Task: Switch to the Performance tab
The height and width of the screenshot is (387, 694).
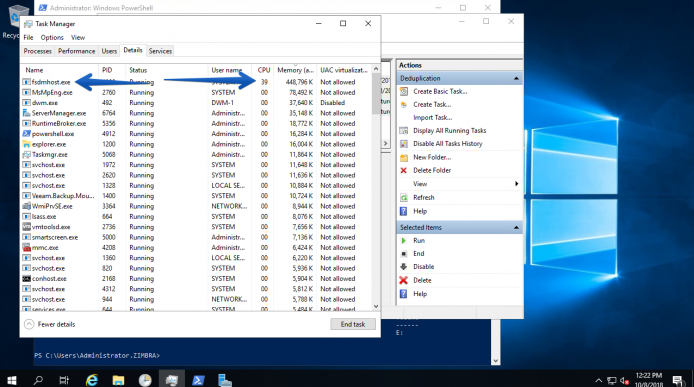Action: point(77,51)
